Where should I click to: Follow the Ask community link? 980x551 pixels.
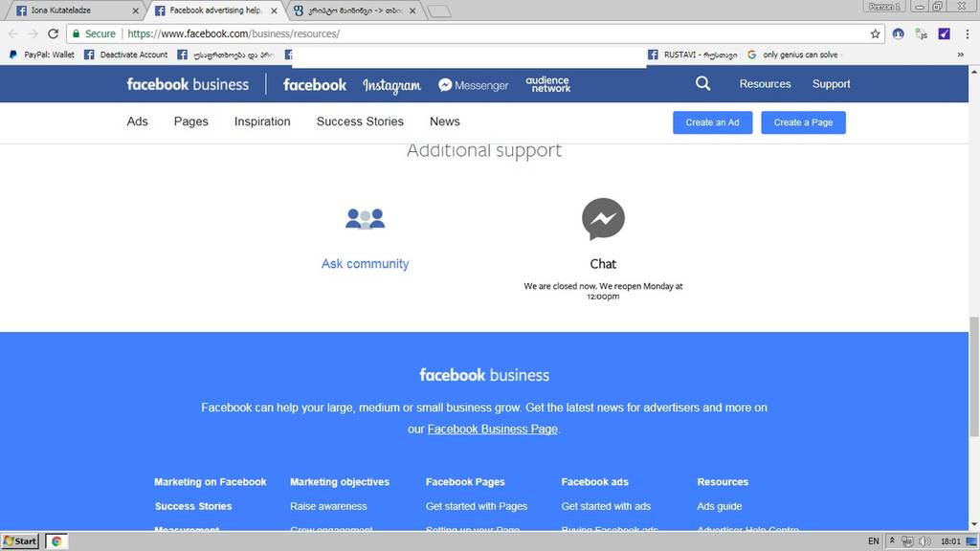coord(365,264)
